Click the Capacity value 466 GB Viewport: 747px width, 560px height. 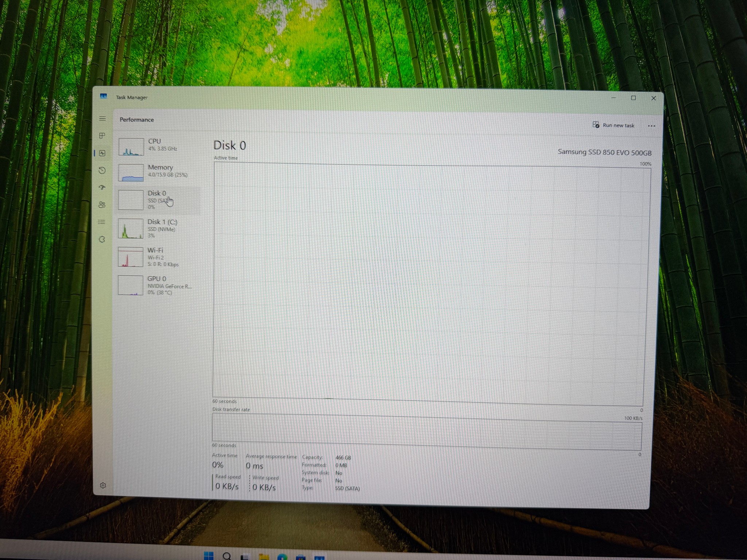click(343, 458)
